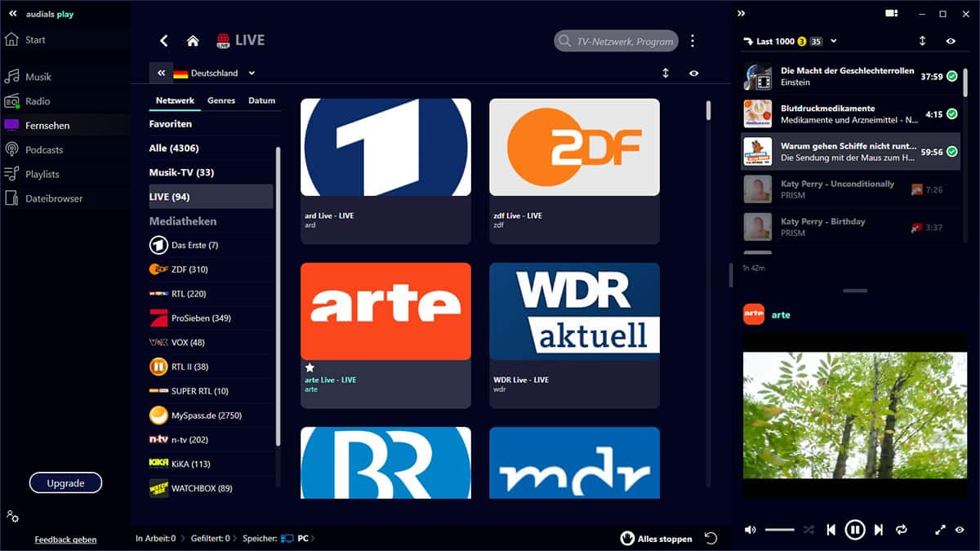Viewport: 980px width, 551px height.
Task: Open the settings gear icon
Action: coord(12,516)
